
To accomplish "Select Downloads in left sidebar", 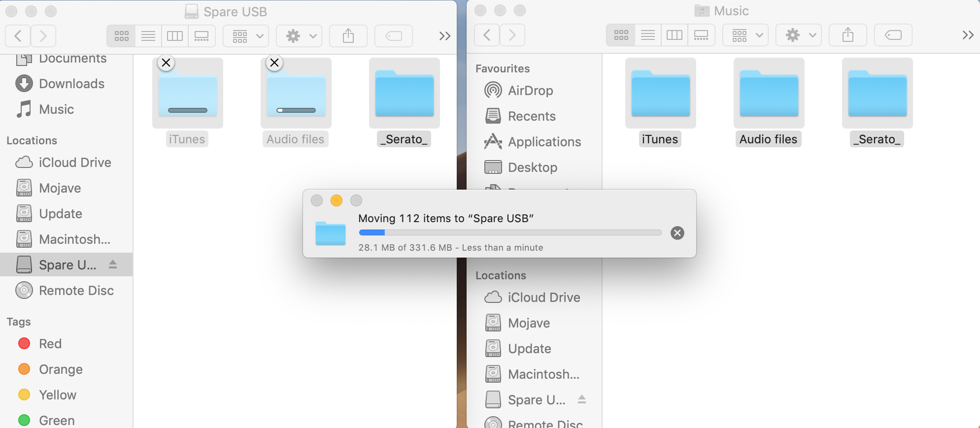I will click(x=71, y=84).
